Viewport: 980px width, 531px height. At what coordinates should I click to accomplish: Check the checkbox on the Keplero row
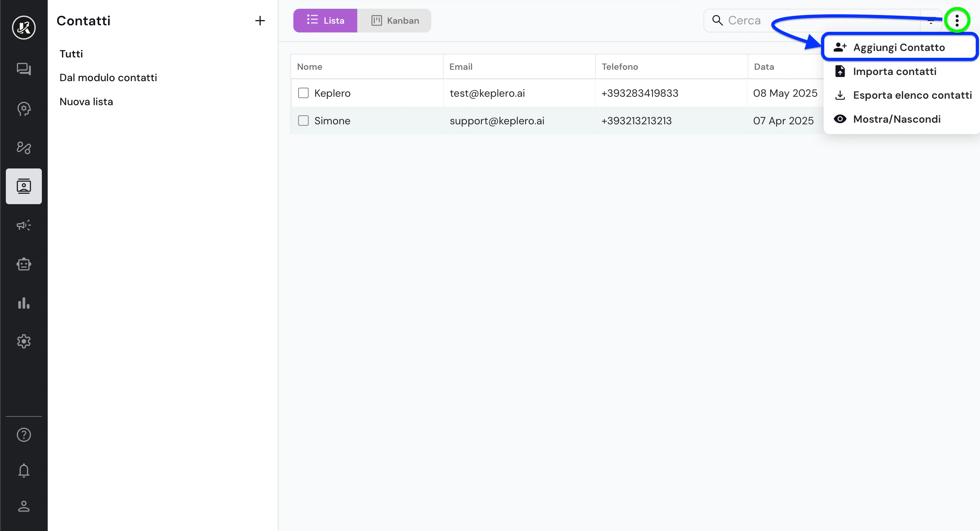click(x=303, y=93)
